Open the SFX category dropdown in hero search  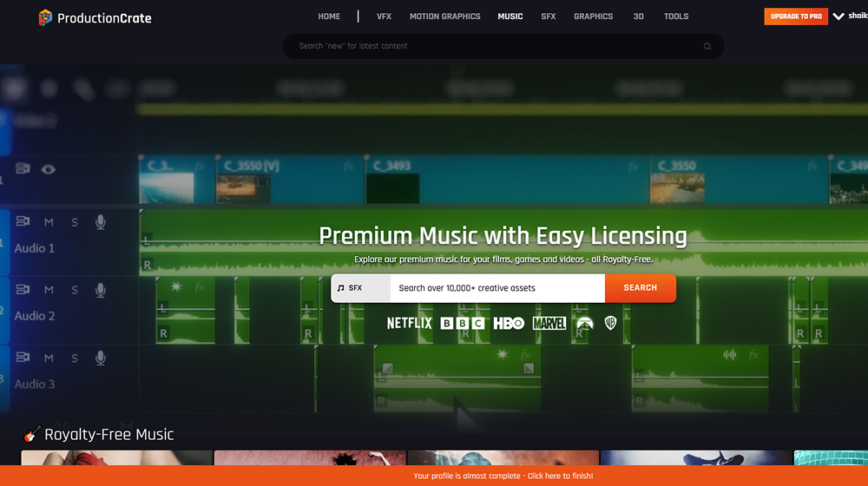point(361,288)
